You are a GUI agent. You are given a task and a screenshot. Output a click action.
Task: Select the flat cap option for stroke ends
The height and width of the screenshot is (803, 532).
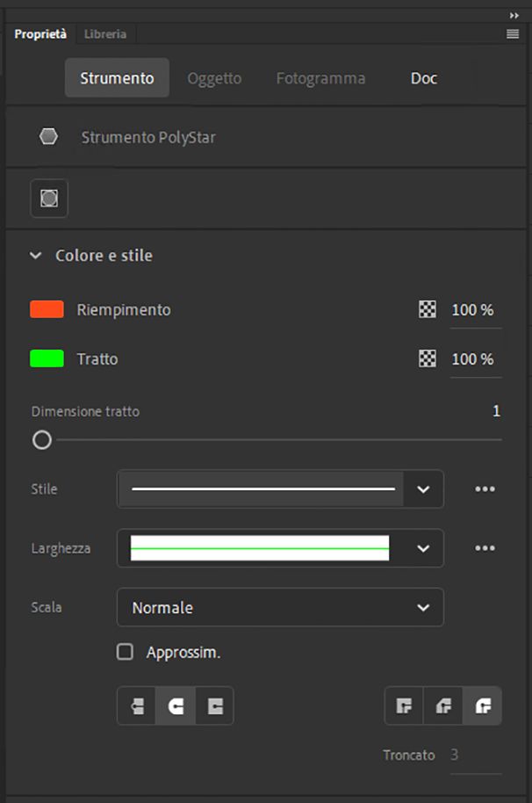(x=136, y=705)
